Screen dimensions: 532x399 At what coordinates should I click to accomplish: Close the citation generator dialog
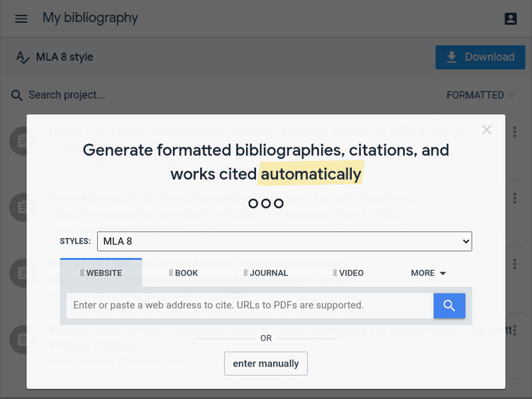[x=487, y=130]
